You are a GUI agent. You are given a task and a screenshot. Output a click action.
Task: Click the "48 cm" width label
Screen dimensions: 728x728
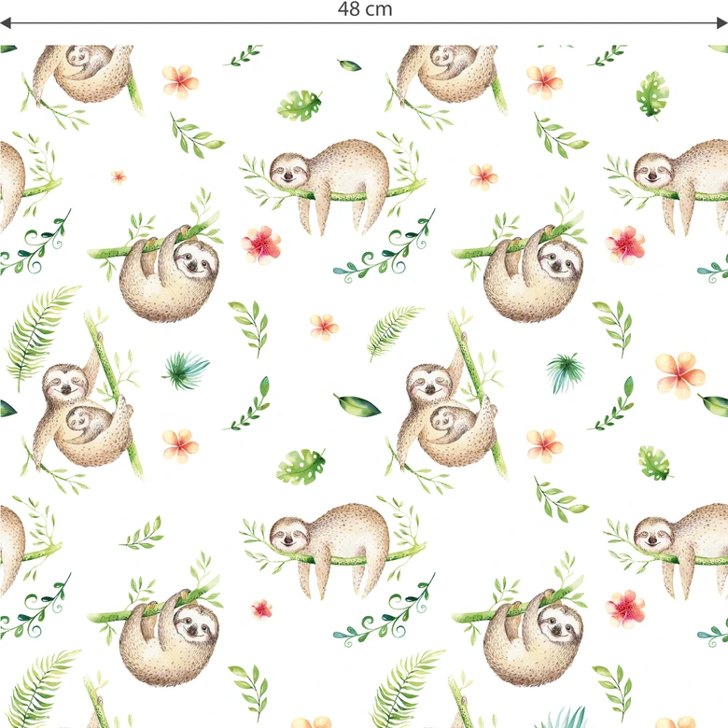pos(365,8)
